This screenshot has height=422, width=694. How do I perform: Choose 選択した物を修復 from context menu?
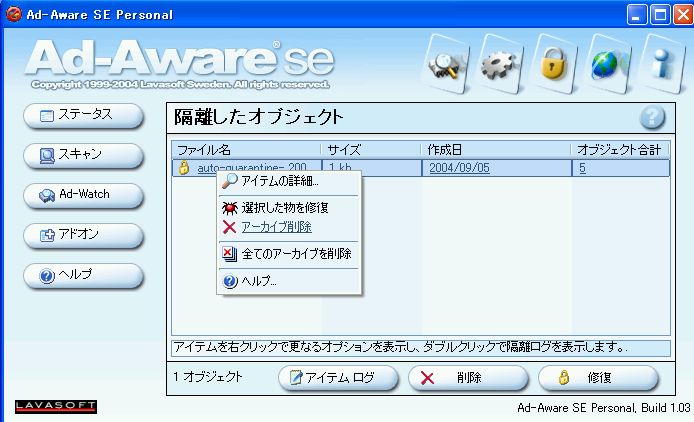click(289, 207)
